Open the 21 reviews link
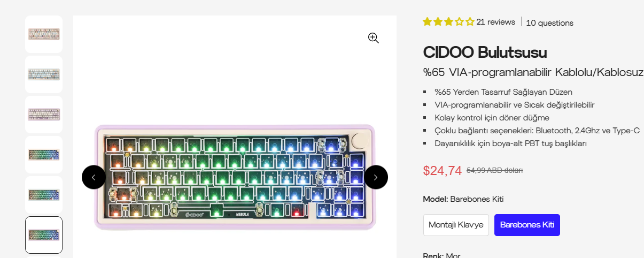 pyautogui.click(x=495, y=22)
